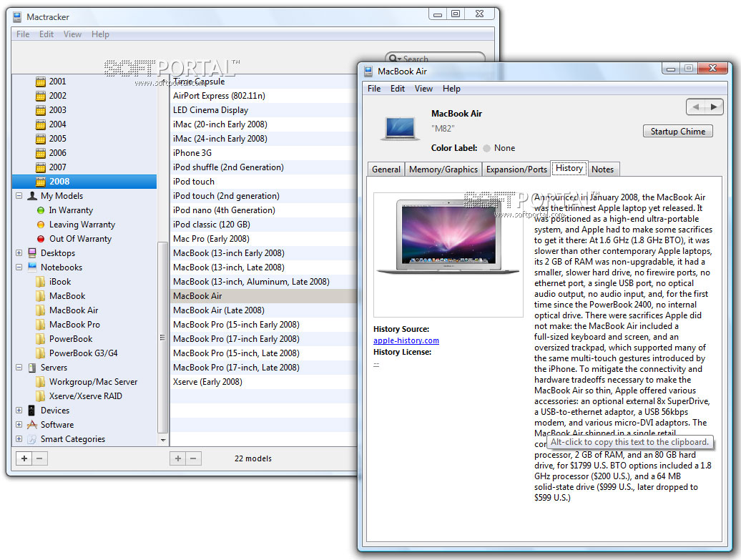741x560 pixels.
Task: Switch to the Expansion/Ports tab
Action: tap(516, 170)
